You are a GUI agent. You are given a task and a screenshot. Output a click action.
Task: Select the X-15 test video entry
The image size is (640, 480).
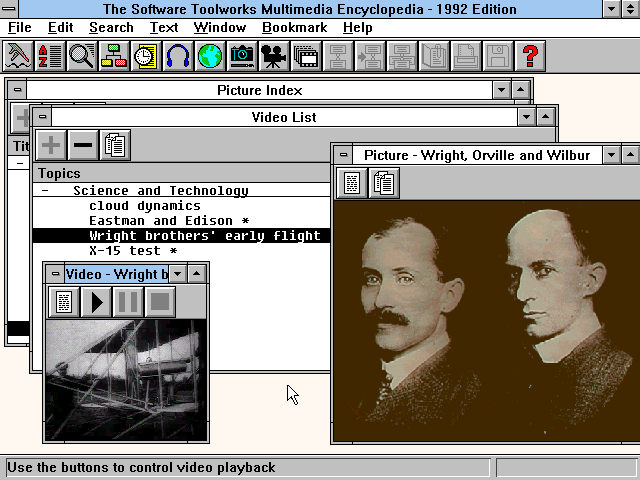tap(133, 251)
